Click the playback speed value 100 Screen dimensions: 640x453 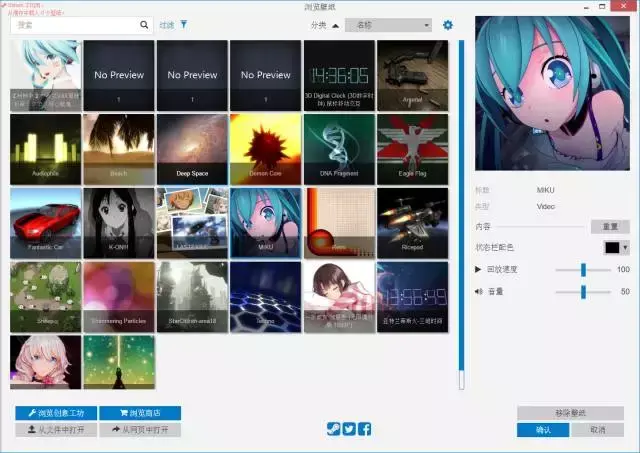pyautogui.click(x=623, y=269)
